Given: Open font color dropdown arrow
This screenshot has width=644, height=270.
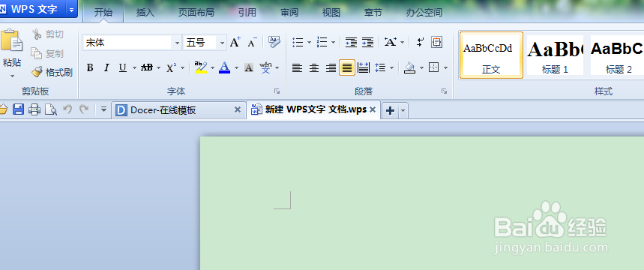Looking at the screenshot, I should 237,68.
